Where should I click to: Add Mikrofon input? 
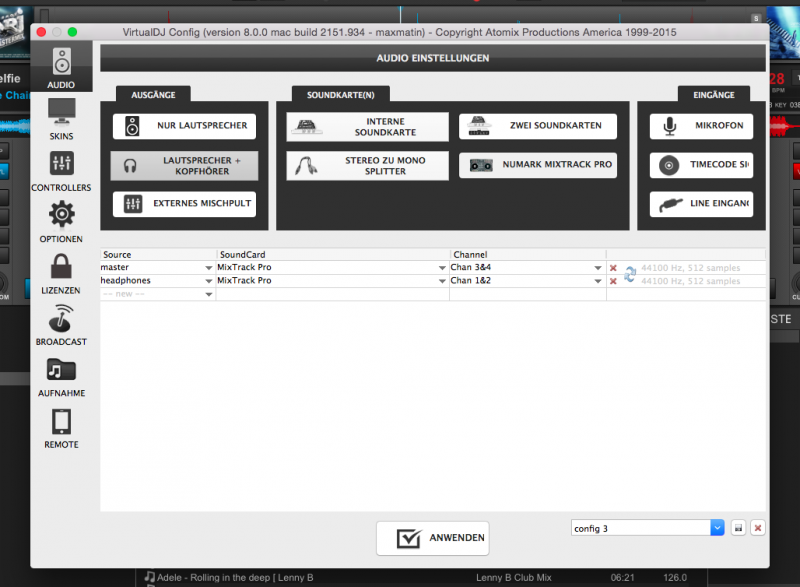[701, 126]
